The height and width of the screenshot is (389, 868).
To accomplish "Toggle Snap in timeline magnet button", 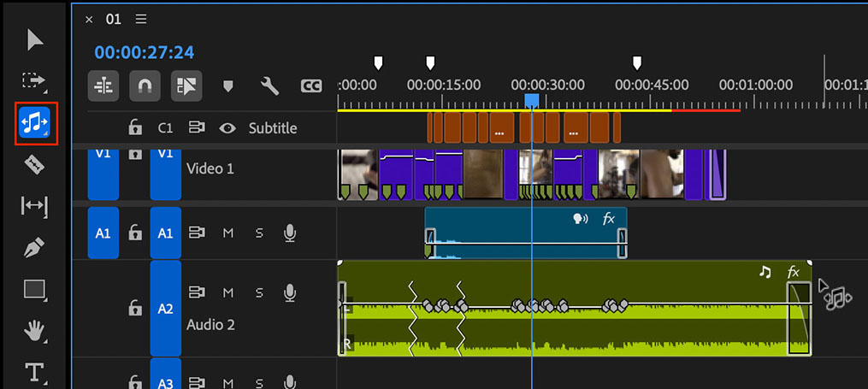I will 145,85.
